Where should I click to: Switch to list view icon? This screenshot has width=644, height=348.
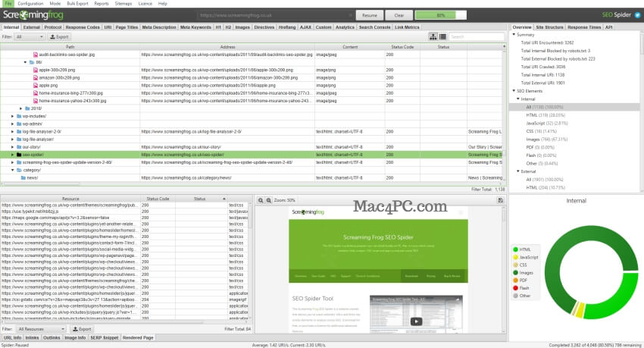[x=442, y=36]
